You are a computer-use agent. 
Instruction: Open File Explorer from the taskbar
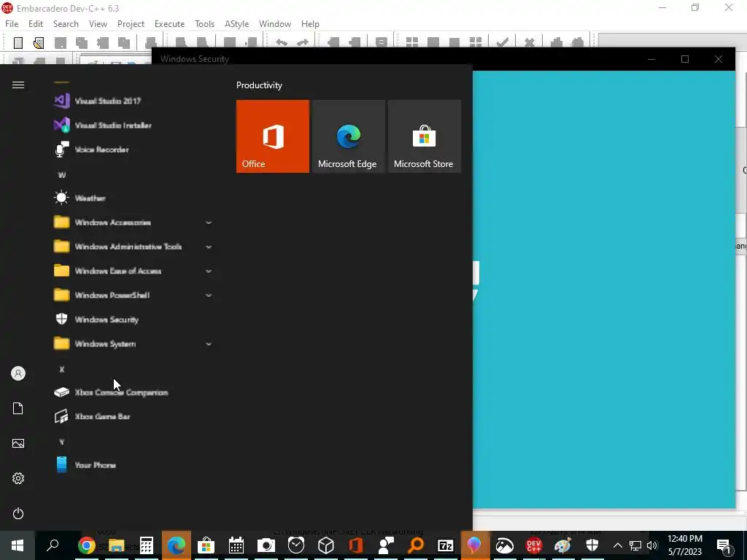[116, 545]
